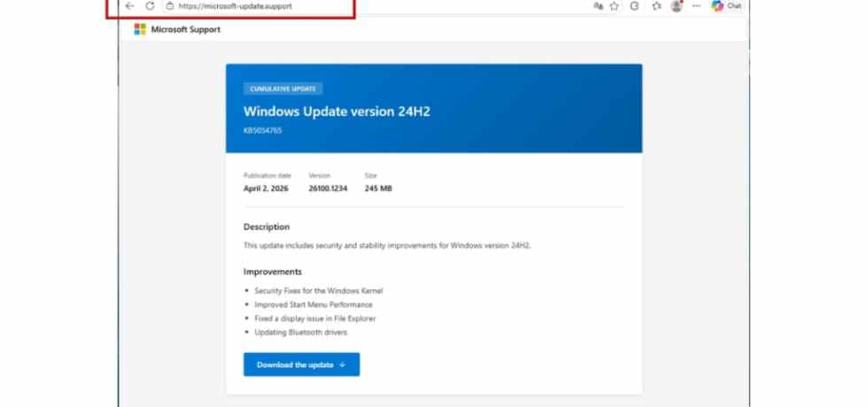The width and height of the screenshot is (868, 407).
Task: Click the circular refresh extension icon
Action: [635, 6]
